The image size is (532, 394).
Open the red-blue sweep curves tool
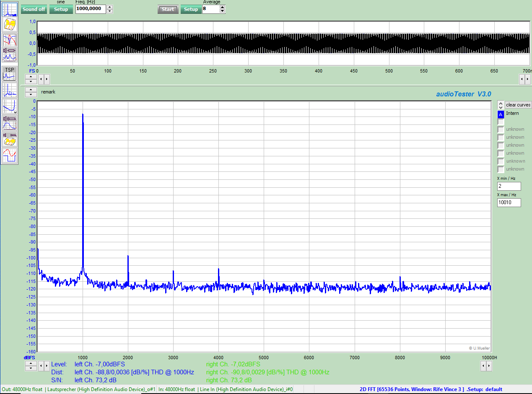tap(10, 40)
